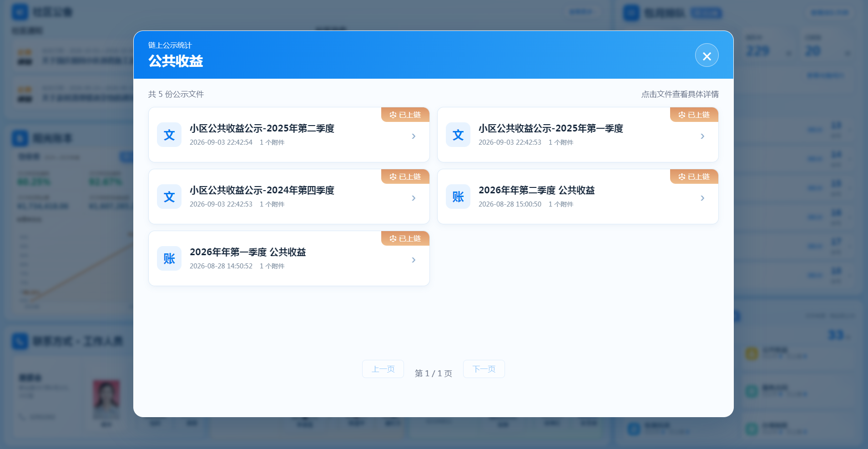Image resolution: width=868 pixels, height=449 pixels.
Task: Click the 账 icon for 2026年年第一季度 公共收益
Action: point(169,258)
